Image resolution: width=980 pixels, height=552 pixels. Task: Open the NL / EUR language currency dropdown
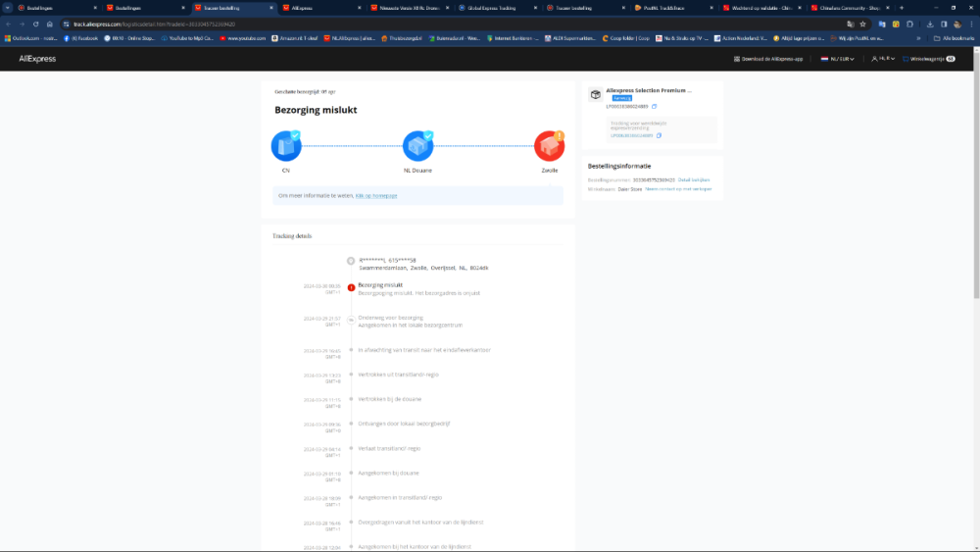click(840, 59)
